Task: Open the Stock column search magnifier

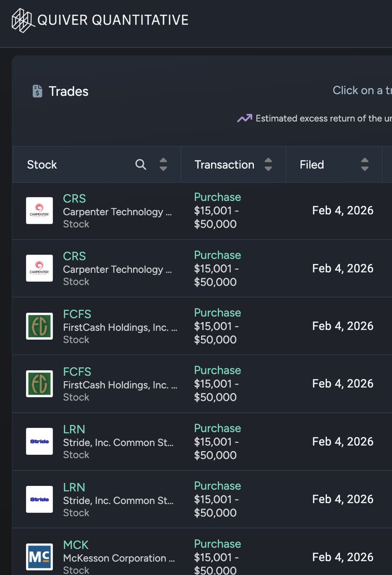Action: (141, 164)
